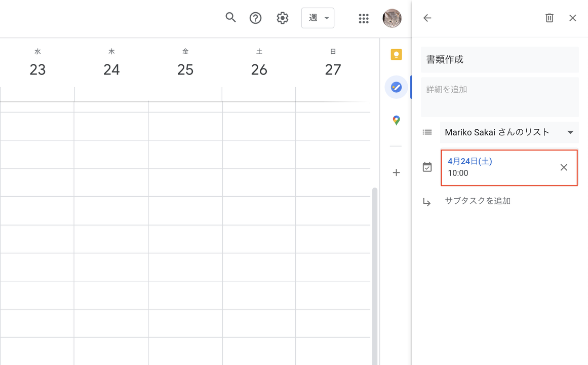Viewport: 588px width, 365px height.
Task: Click the subtask arrow icon
Action: (x=427, y=202)
